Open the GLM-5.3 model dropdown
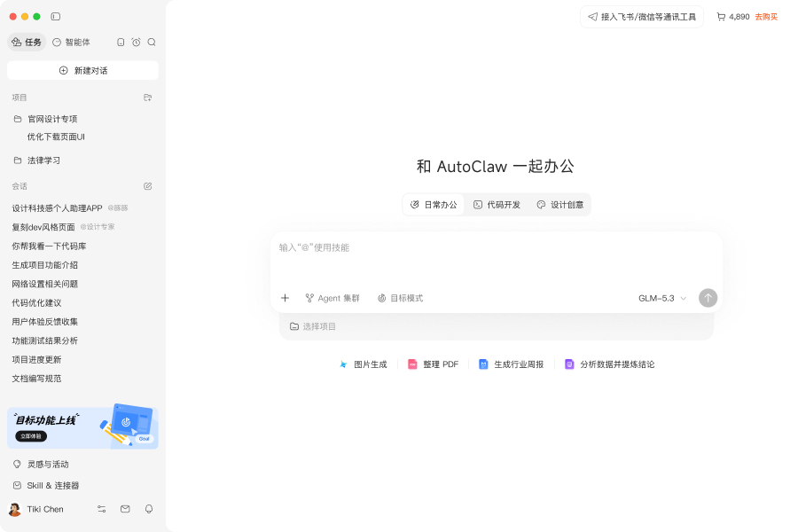This screenshot has width=798, height=532. [x=662, y=298]
